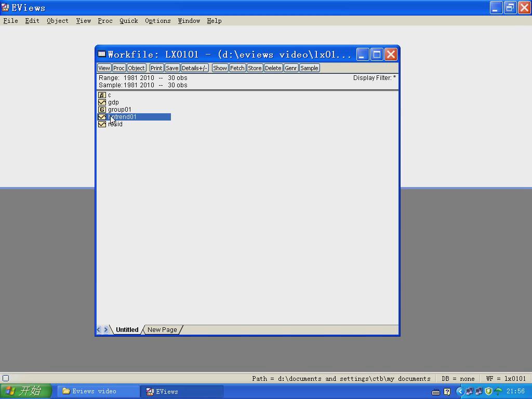Open the Windows Start button
The width and height of the screenshot is (532, 399).
(26, 391)
